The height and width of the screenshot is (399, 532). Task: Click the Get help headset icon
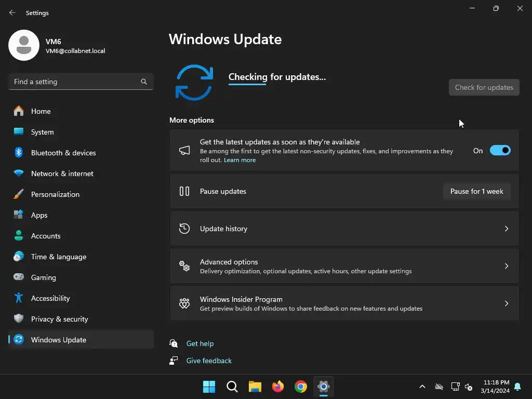[174, 343]
